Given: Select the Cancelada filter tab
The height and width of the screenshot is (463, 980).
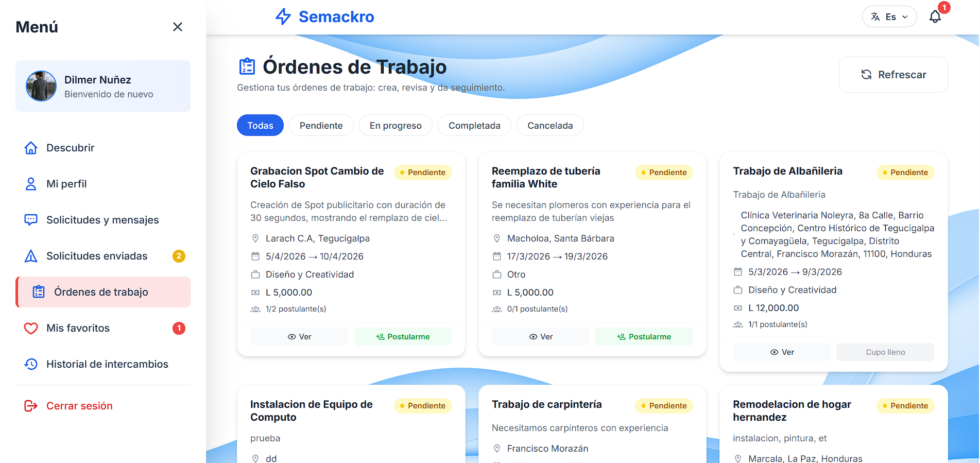Looking at the screenshot, I should [x=550, y=125].
